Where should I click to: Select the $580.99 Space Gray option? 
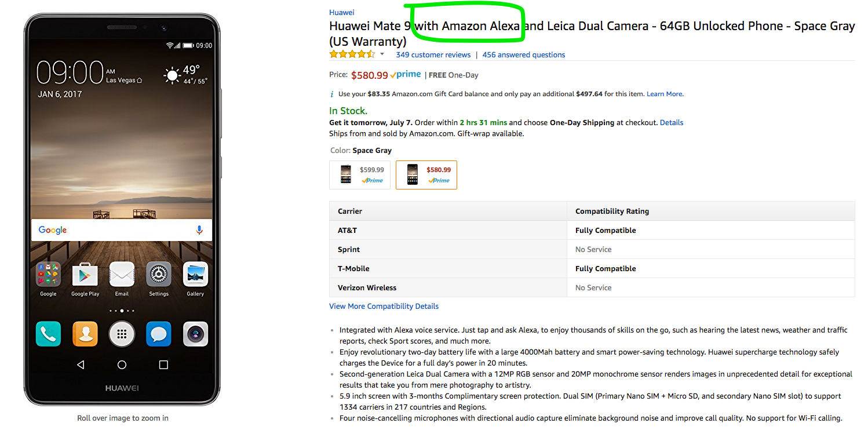(x=426, y=175)
